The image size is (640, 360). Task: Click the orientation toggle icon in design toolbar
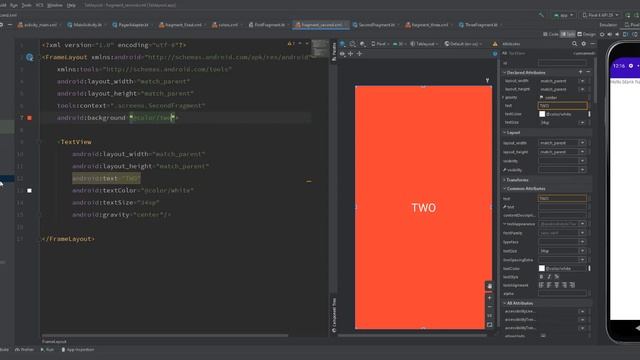click(353, 44)
